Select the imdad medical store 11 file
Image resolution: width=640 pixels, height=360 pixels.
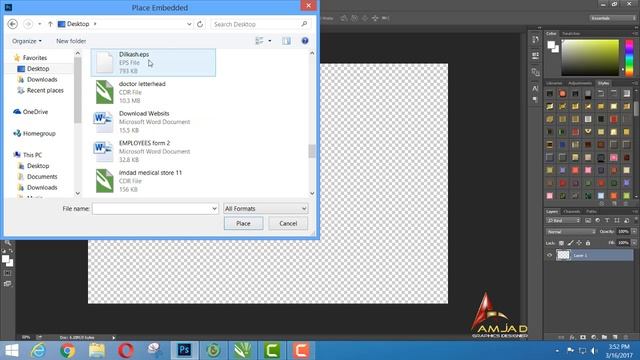pos(153,181)
